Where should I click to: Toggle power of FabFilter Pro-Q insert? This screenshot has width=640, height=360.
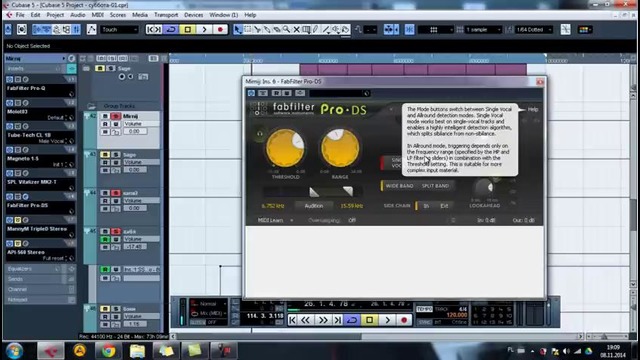click(x=9, y=79)
